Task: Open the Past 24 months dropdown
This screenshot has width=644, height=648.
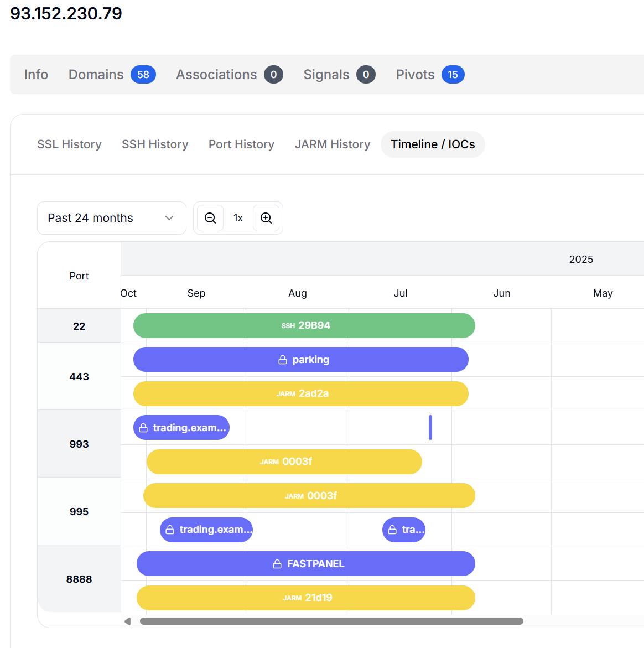Action: click(x=111, y=218)
